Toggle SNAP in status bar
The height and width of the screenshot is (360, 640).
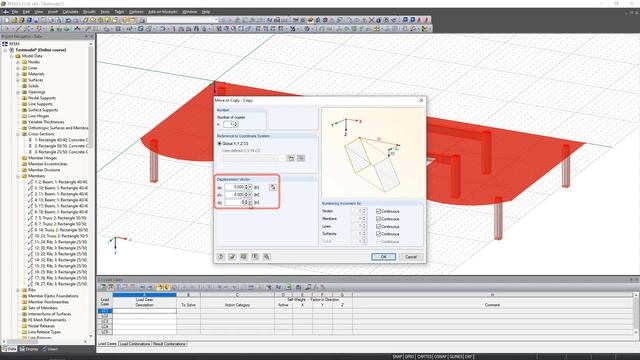click(x=398, y=357)
